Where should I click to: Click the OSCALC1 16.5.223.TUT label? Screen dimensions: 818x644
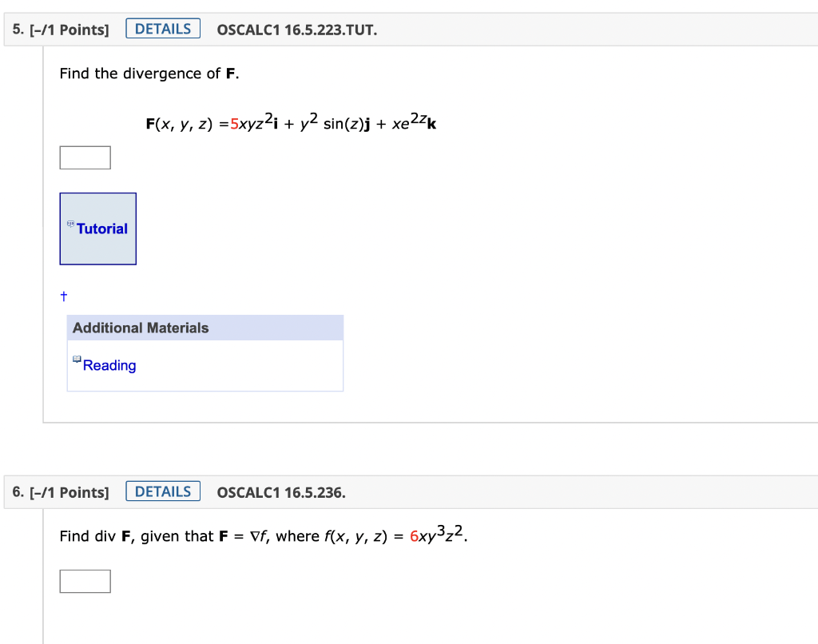[296, 29]
